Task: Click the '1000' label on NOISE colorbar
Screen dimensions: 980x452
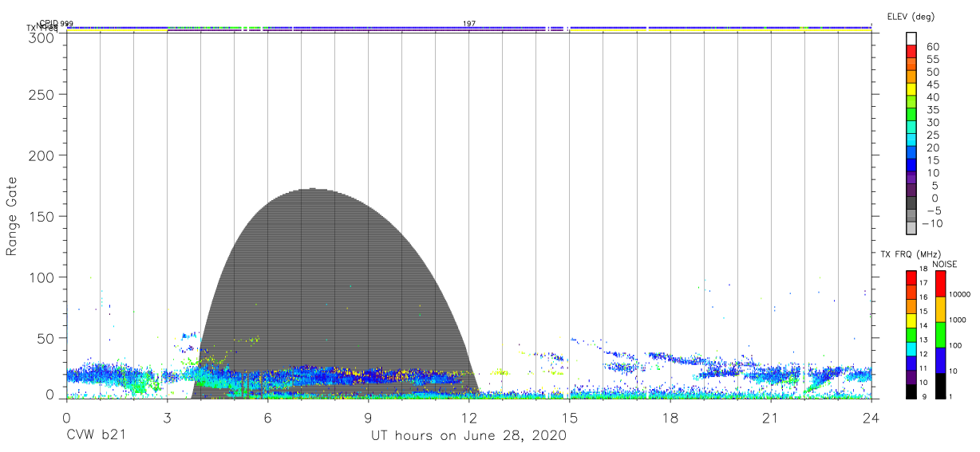Action: (x=956, y=320)
